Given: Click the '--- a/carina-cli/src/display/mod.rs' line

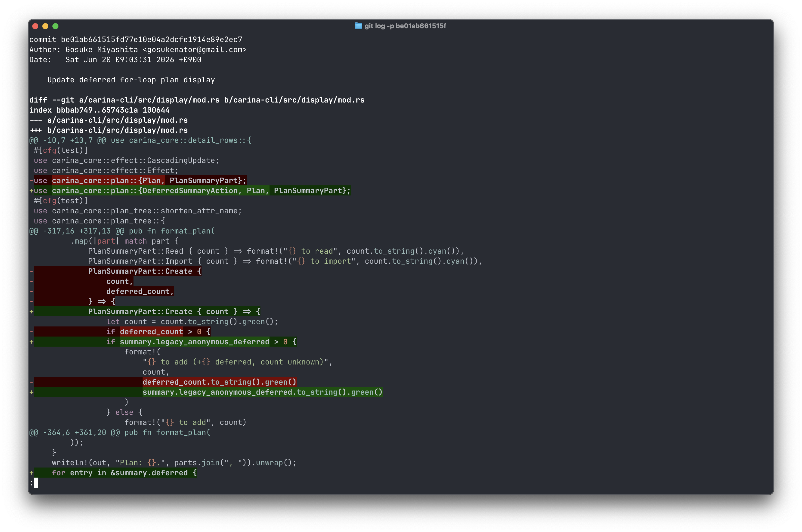Looking at the screenshot, I should click(109, 120).
